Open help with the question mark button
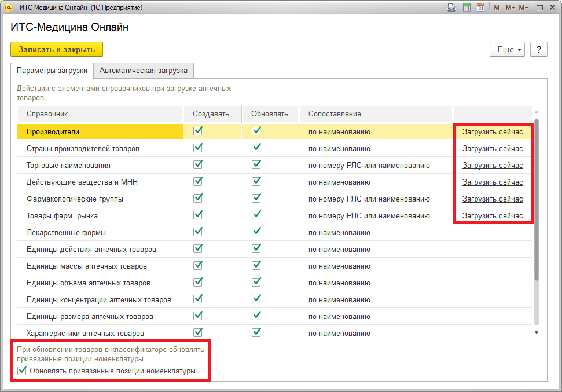562x392 pixels. (x=539, y=49)
